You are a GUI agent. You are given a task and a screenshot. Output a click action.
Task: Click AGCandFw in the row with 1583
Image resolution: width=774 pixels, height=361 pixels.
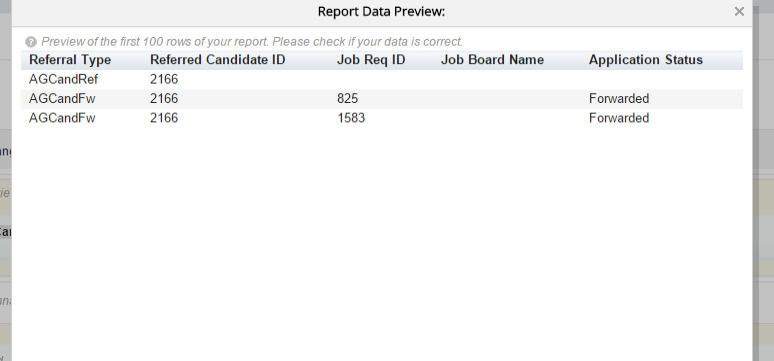pyautogui.click(x=62, y=118)
